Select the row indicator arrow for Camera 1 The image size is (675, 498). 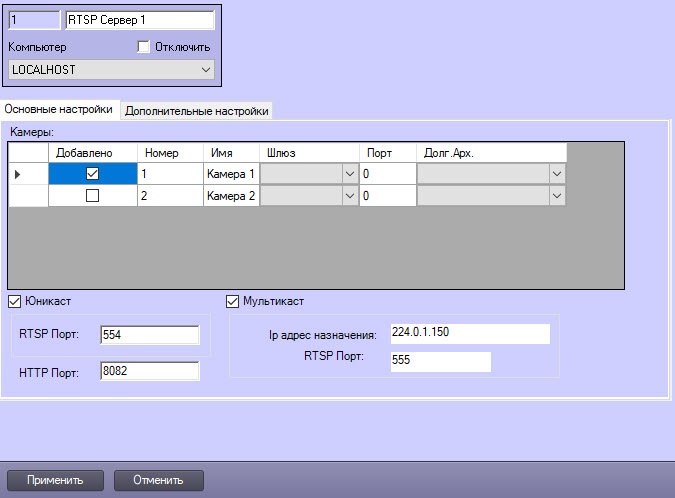tap(17, 174)
